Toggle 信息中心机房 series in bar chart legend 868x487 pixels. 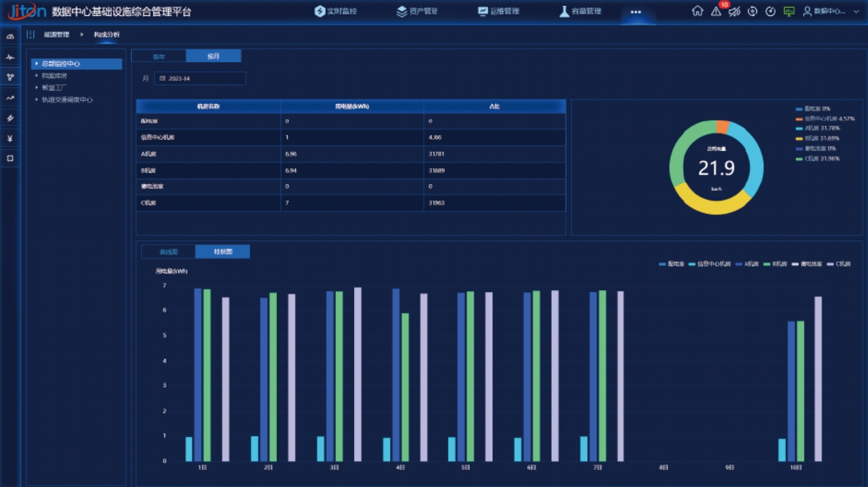[709, 264]
